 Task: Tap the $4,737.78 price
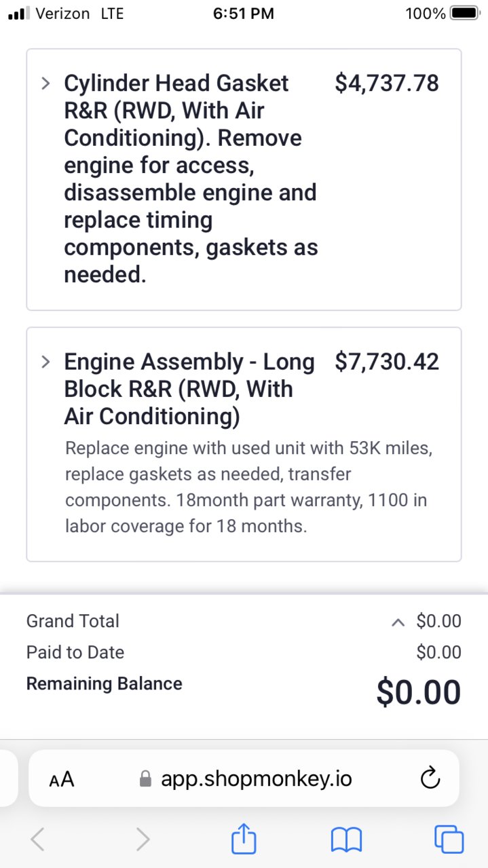coord(387,83)
